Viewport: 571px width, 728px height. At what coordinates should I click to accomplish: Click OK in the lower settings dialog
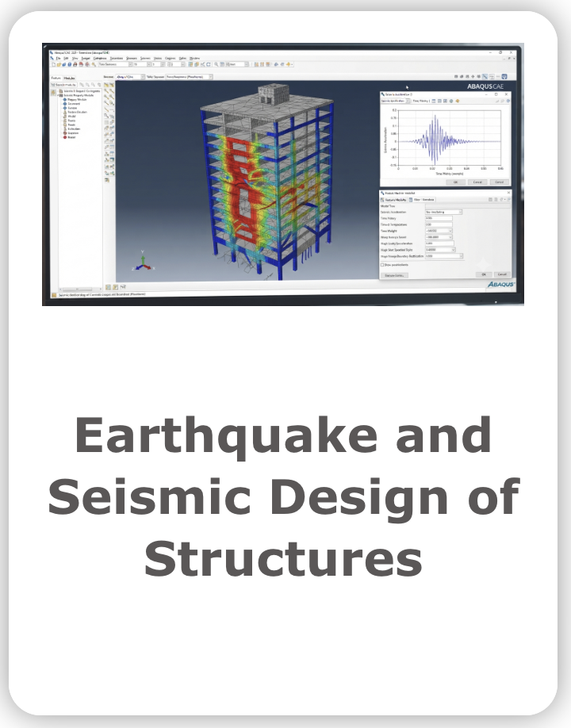click(x=484, y=274)
